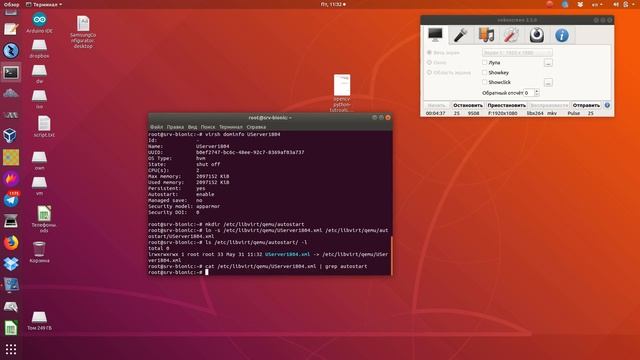Select the SamsungConfigurator.desktop file icon
This screenshot has width=640, height=360.
tap(83, 32)
